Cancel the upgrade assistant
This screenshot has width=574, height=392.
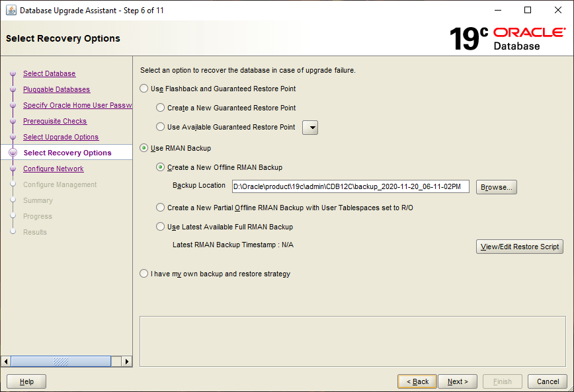pyautogui.click(x=548, y=381)
